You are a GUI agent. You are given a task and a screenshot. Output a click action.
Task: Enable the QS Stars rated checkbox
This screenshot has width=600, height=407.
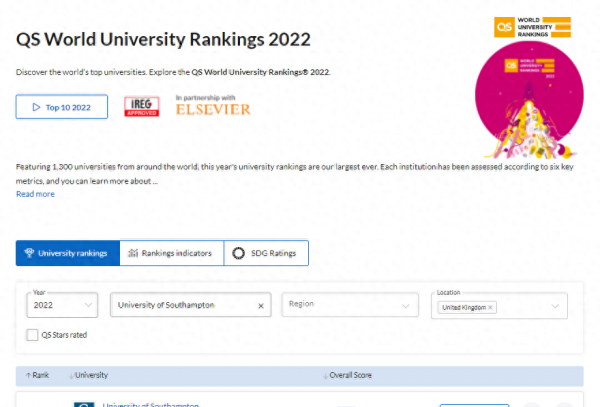click(32, 335)
